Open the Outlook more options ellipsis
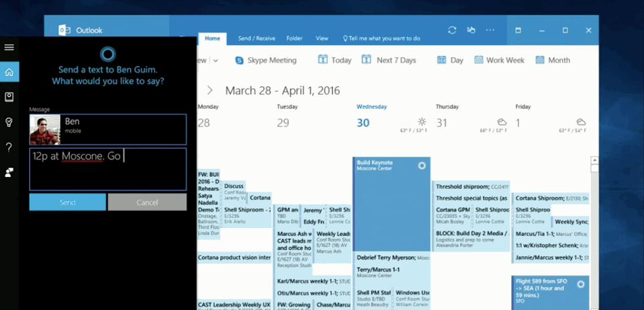 pyautogui.click(x=490, y=30)
